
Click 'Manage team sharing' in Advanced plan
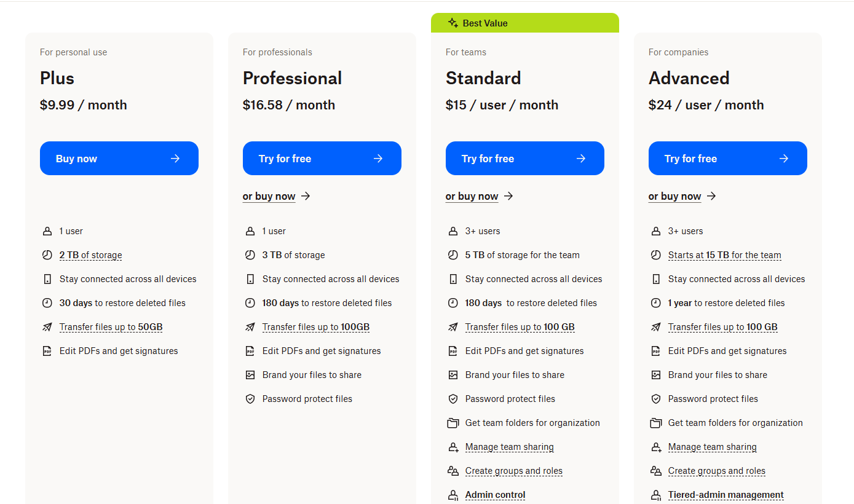(x=713, y=447)
